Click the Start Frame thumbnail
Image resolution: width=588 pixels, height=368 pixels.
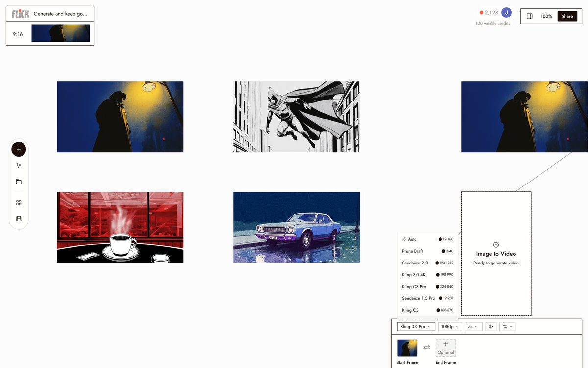pyautogui.click(x=407, y=348)
